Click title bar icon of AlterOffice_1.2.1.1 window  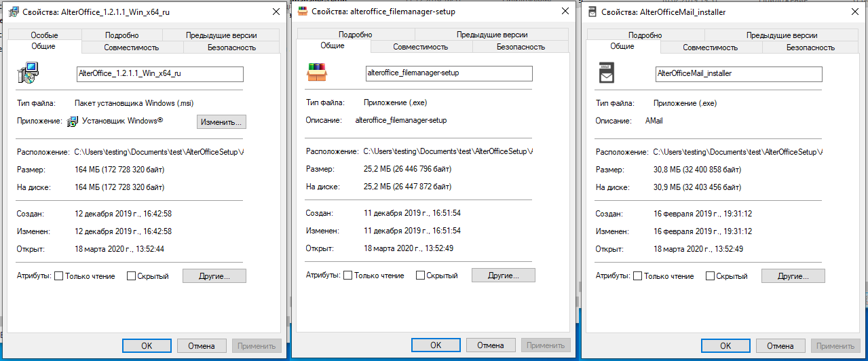coord(11,12)
